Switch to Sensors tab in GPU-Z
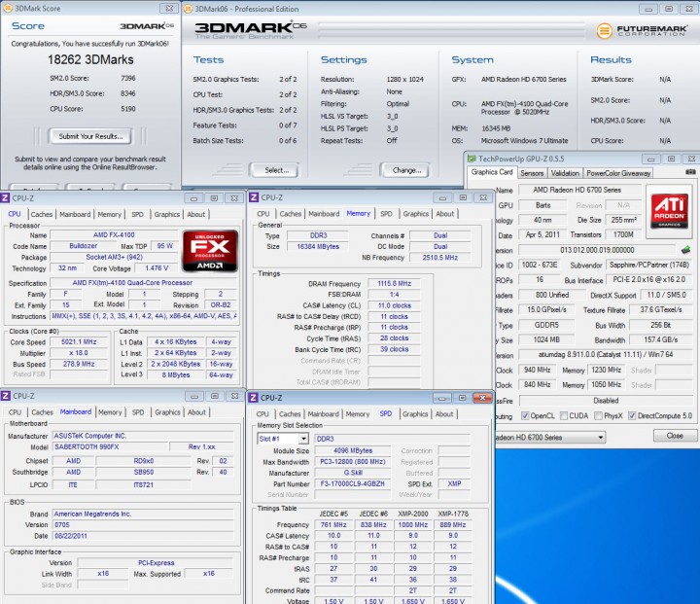The height and width of the screenshot is (604, 700). pyautogui.click(x=532, y=173)
